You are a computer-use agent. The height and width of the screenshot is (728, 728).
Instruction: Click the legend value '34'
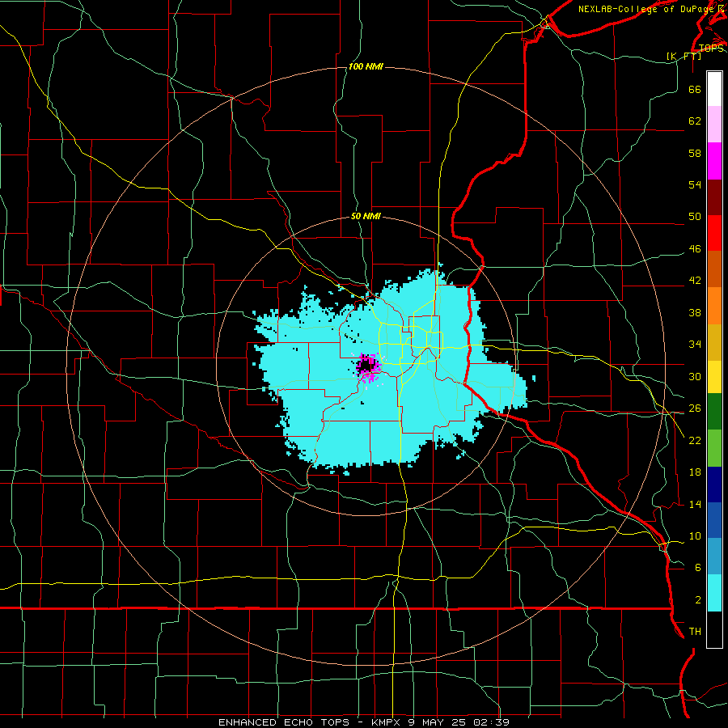point(695,344)
